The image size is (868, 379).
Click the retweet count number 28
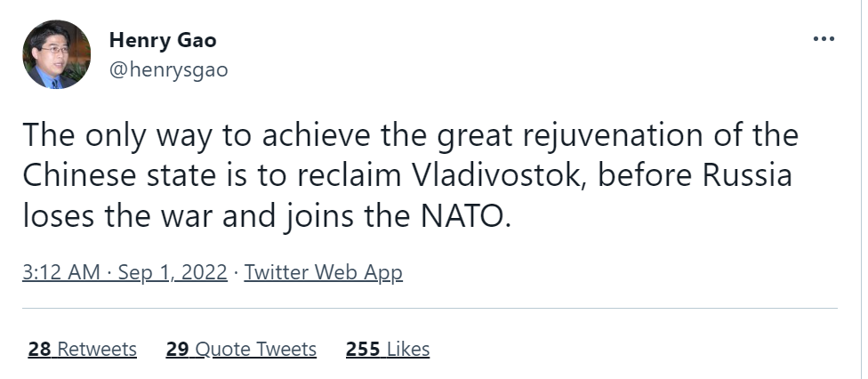click(39, 349)
